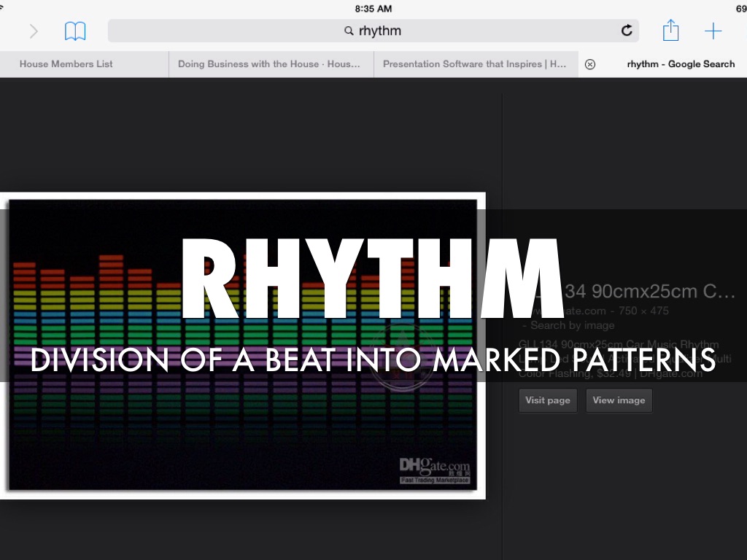The height and width of the screenshot is (560, 747).
Task: Open the Bookmarks book icon
Action: (75, 31)
